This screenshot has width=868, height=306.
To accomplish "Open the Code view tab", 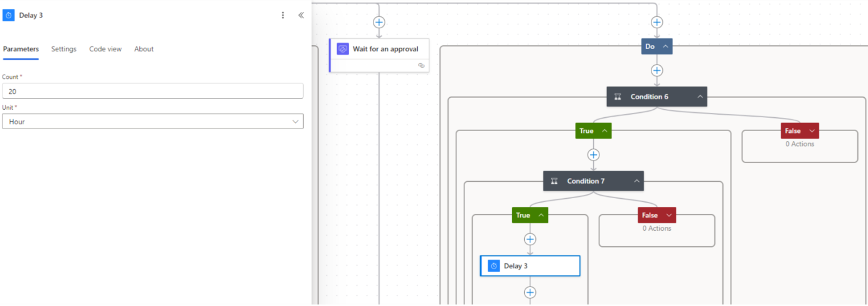I will coord(105,49).
